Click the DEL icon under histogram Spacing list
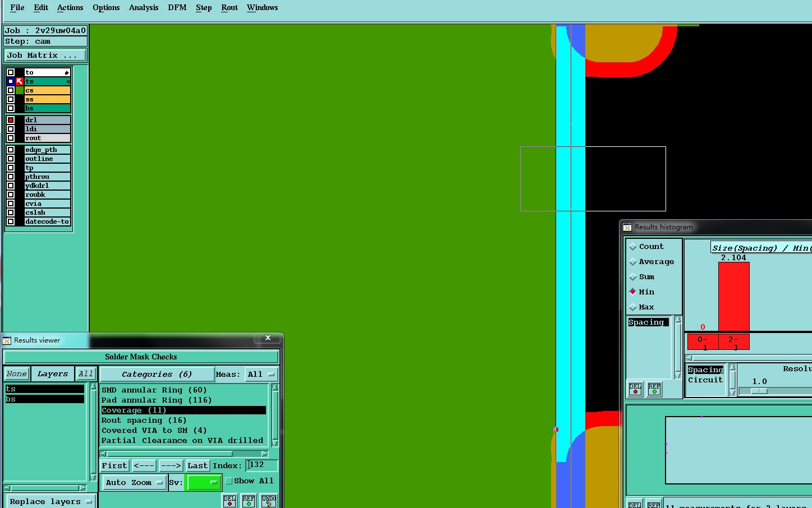The width and height of the screenshot is (812, 508). (x=635, y=389)
